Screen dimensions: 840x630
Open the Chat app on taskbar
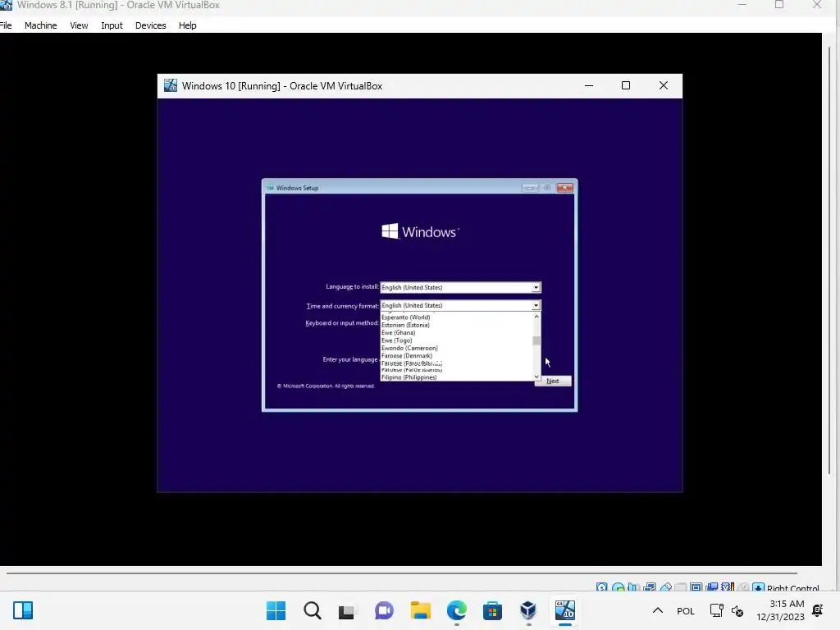[x=384, y=610]
